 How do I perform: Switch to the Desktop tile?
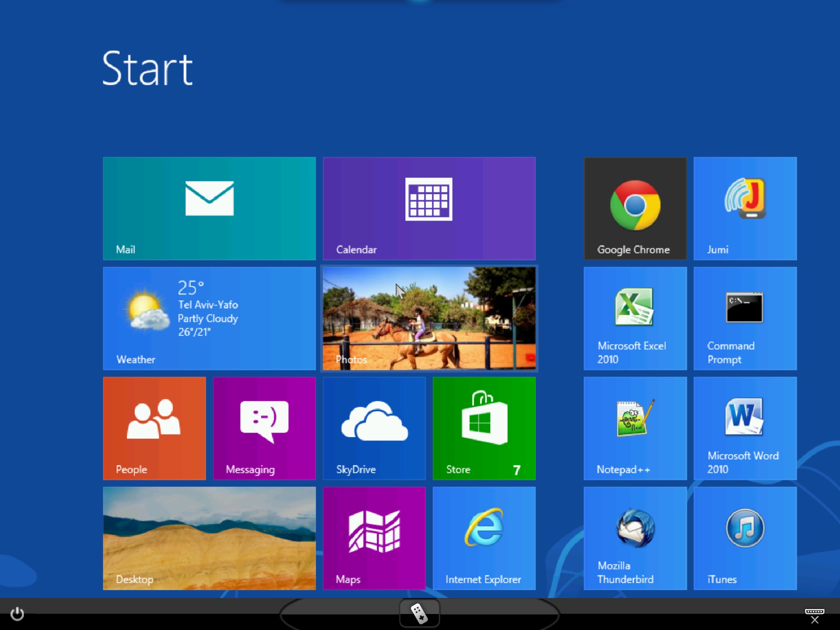click(209, 538)
